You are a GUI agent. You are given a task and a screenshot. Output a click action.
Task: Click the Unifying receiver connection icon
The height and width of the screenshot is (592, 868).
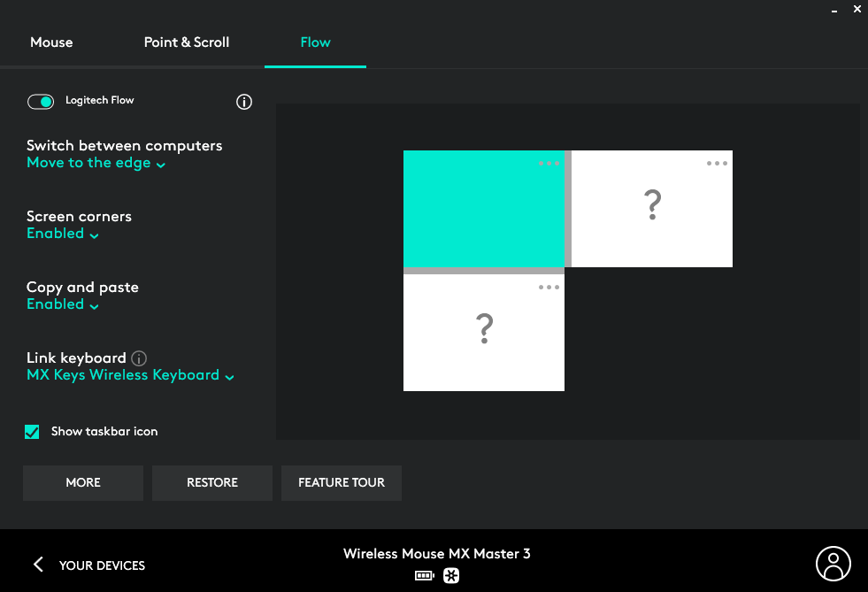[451, 576]
